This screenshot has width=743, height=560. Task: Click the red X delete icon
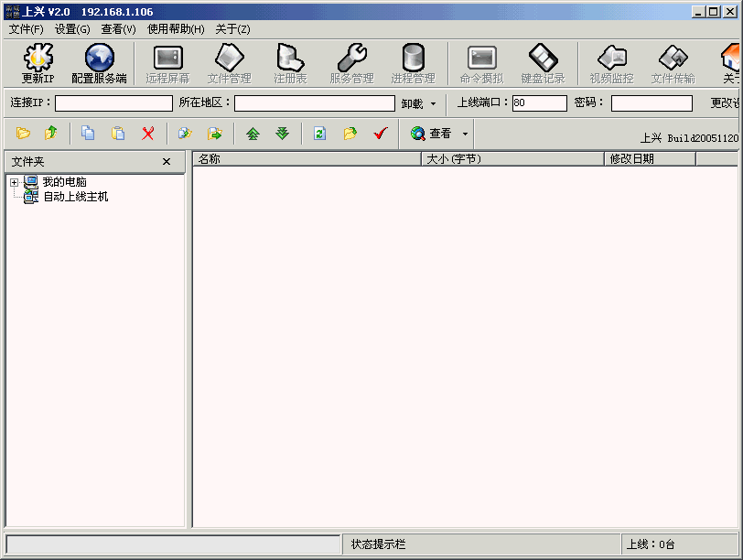pos(147,134)
